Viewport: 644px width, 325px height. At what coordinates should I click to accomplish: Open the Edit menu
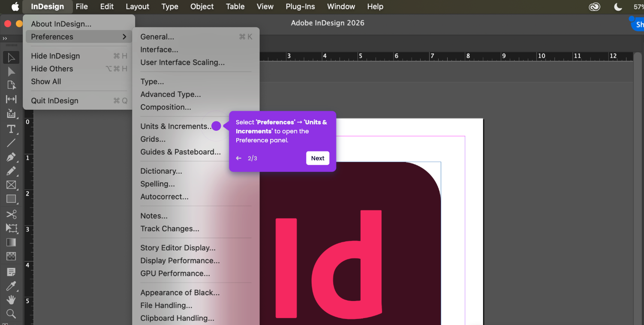(x=107, y=6)
